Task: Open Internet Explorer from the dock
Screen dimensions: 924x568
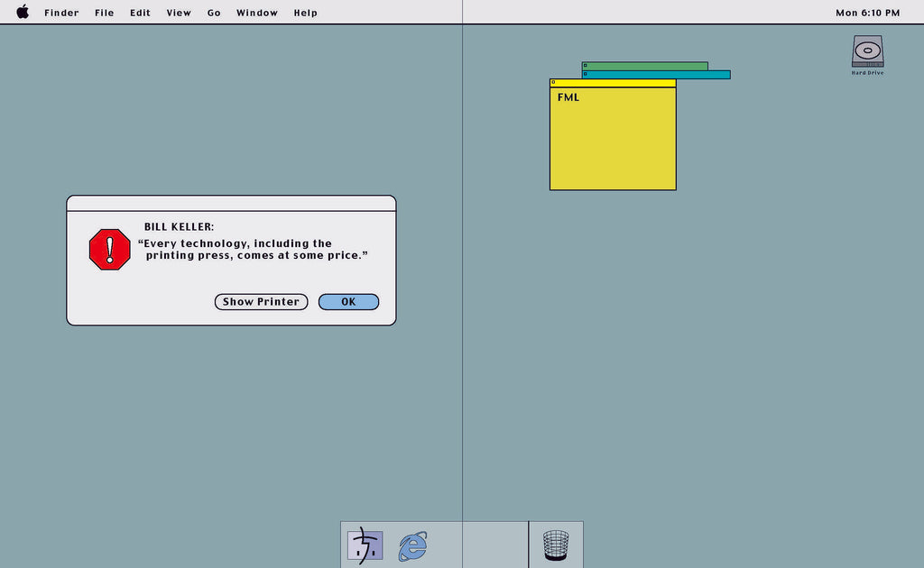Action: [x=413, y=545]
